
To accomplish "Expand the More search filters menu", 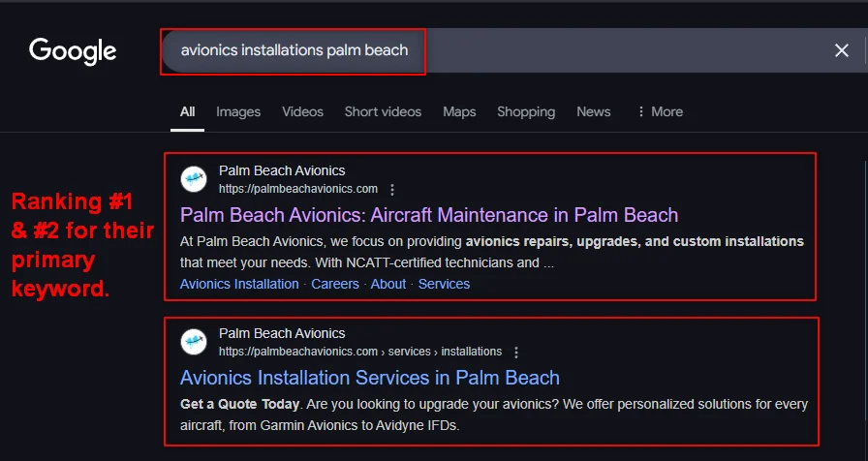I will pyautogui.click(x=660, y=111).
